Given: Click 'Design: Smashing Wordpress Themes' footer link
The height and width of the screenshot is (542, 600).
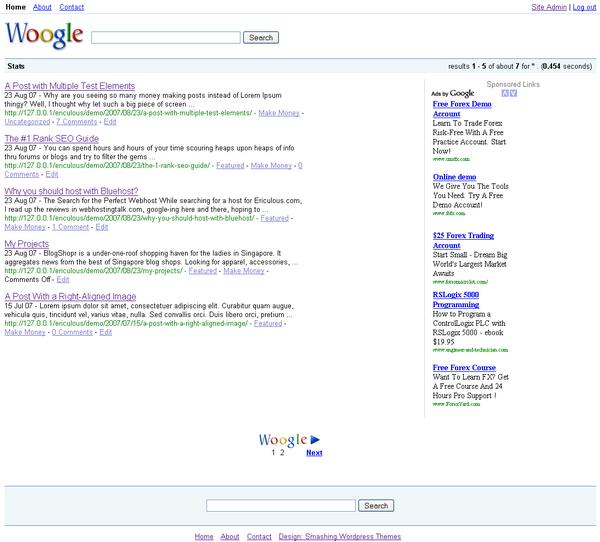Looking at the screenshot, I should [x=340, y=537].
